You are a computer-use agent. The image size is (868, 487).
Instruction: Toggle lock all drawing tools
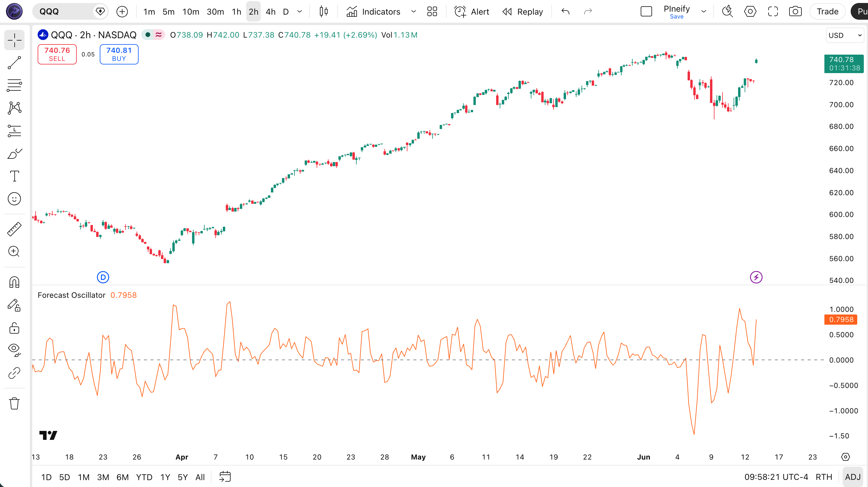point(15,328)
